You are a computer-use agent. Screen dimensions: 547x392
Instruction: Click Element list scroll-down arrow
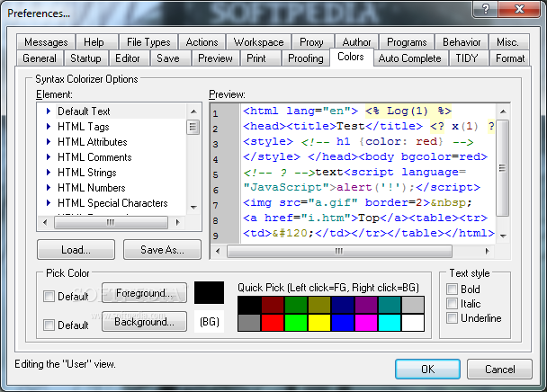click(193, 208)
